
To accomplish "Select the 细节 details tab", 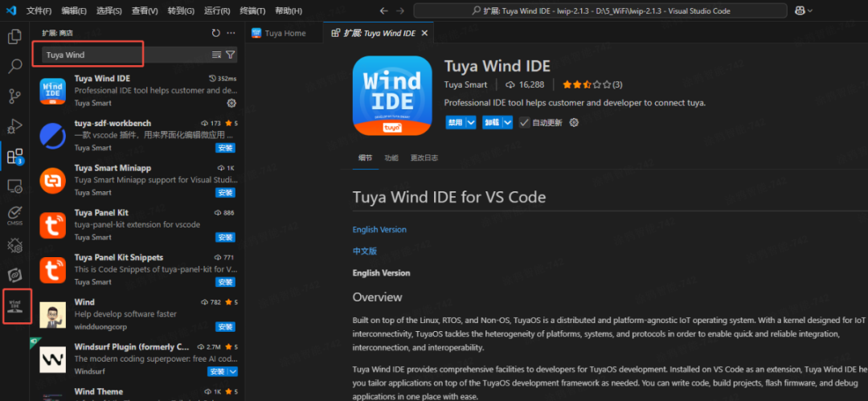I will (366, 158).
